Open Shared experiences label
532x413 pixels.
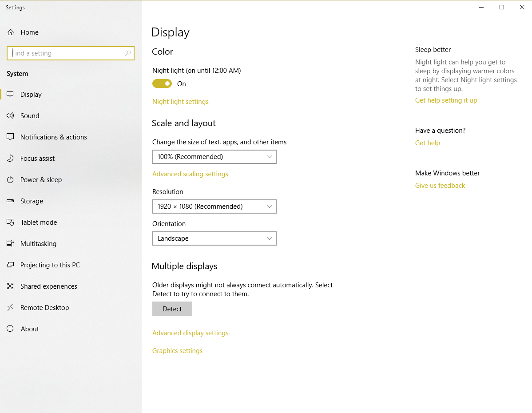click(x=49, y=286)
